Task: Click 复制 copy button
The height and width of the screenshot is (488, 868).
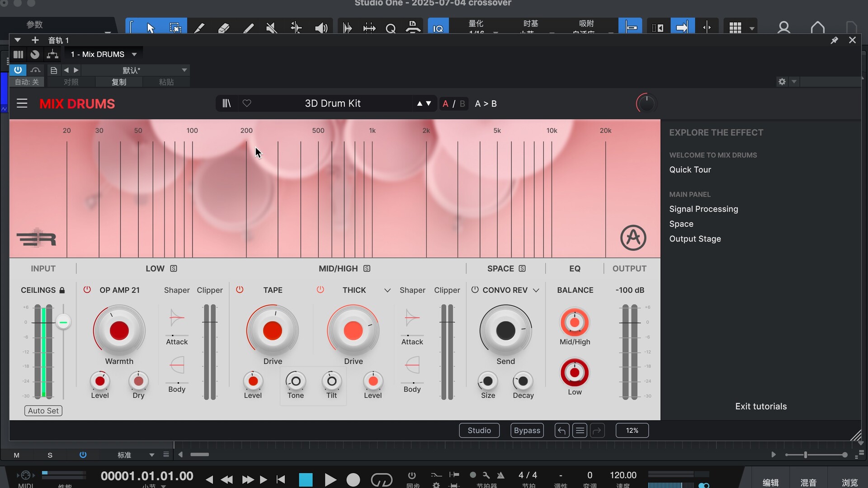Action: pyautogui.click(x=119, y=82)
